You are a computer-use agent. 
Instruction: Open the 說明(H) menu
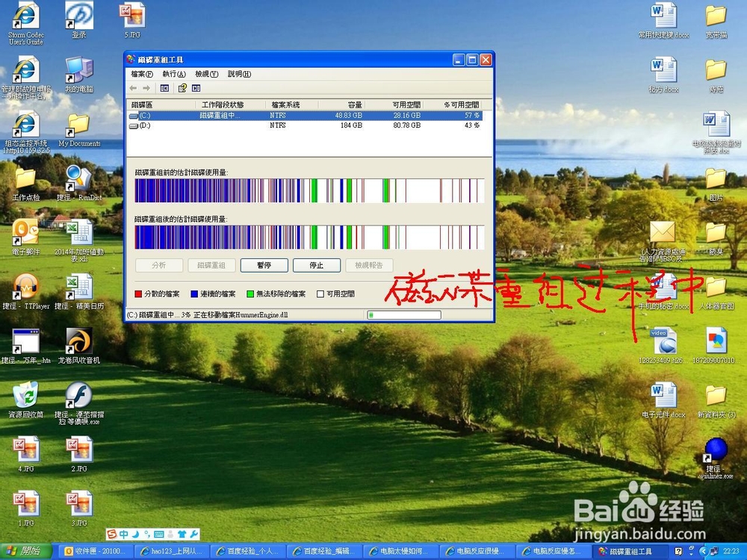239,74
